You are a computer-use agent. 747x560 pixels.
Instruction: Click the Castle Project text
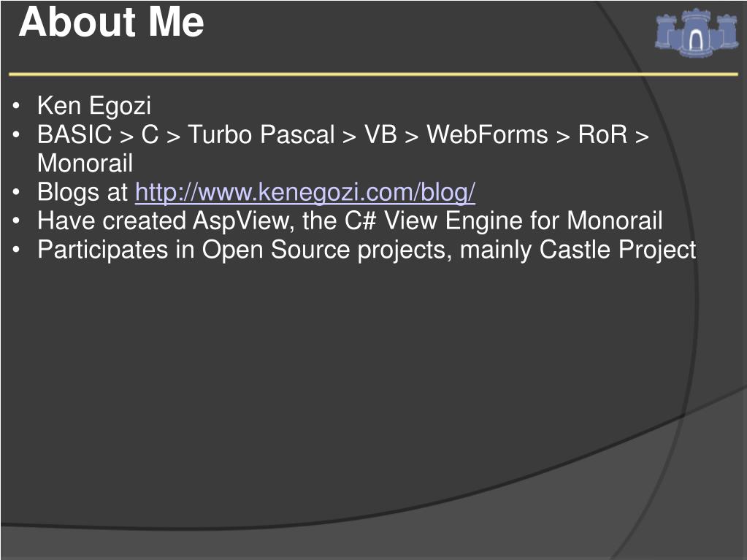click(x=618, y=250)
